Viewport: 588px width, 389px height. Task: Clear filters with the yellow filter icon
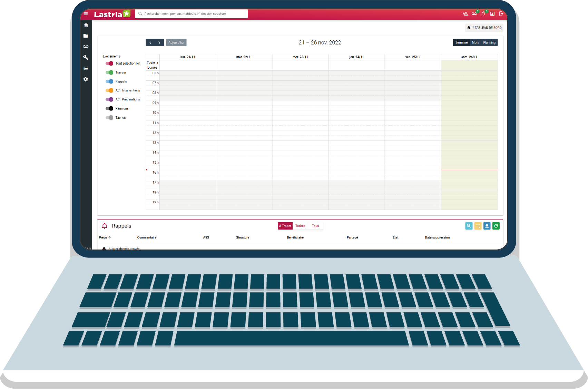point(478,226)
